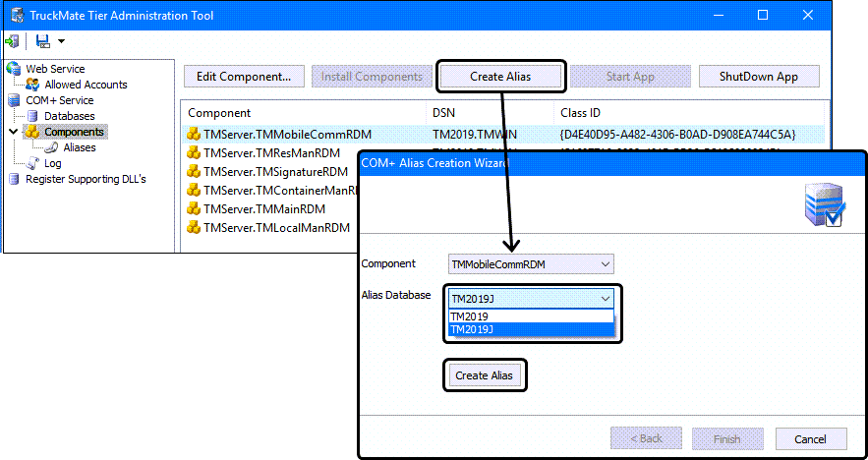Open the save icon dropdown arrow

pos(61,41)
